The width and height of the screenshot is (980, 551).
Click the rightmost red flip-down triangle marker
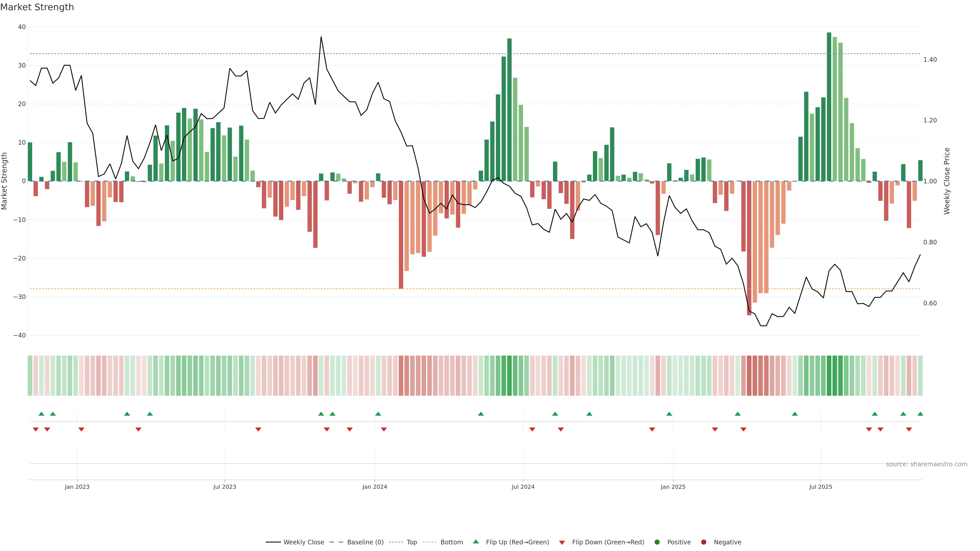coord(909,429)
